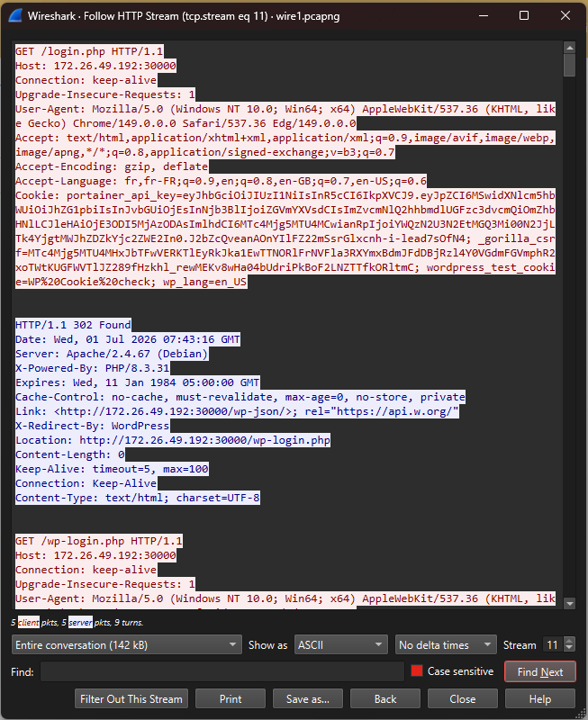Click the 'Date: Wed, 01 Jul 2026' line
The width and height of the screenshot is (588, 720).
coord(128,339)
